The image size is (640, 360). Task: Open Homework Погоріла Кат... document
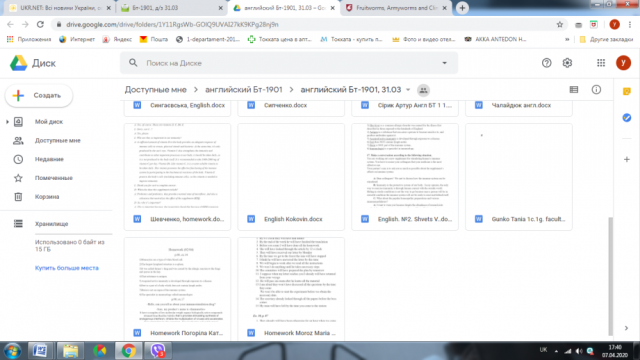point(177,289)
